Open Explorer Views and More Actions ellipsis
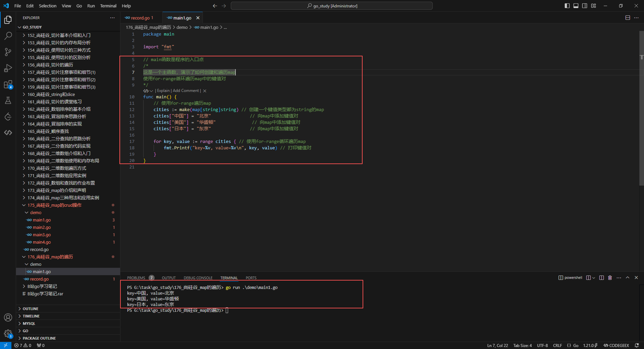 click(112, 18)
